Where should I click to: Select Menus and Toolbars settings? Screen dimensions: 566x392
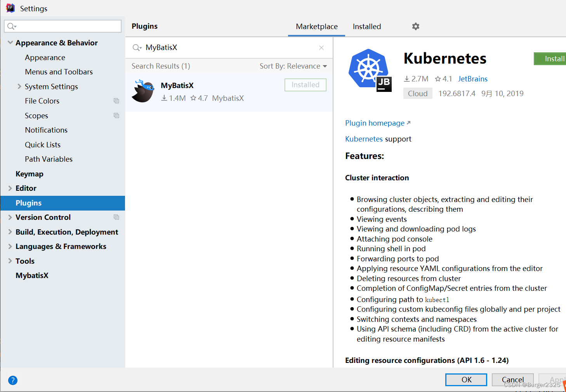pyautogui.click(x=59, y=72)
